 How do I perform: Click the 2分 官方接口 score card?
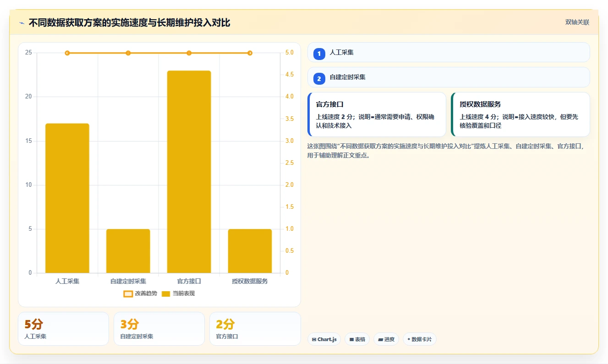pos(255,329)
